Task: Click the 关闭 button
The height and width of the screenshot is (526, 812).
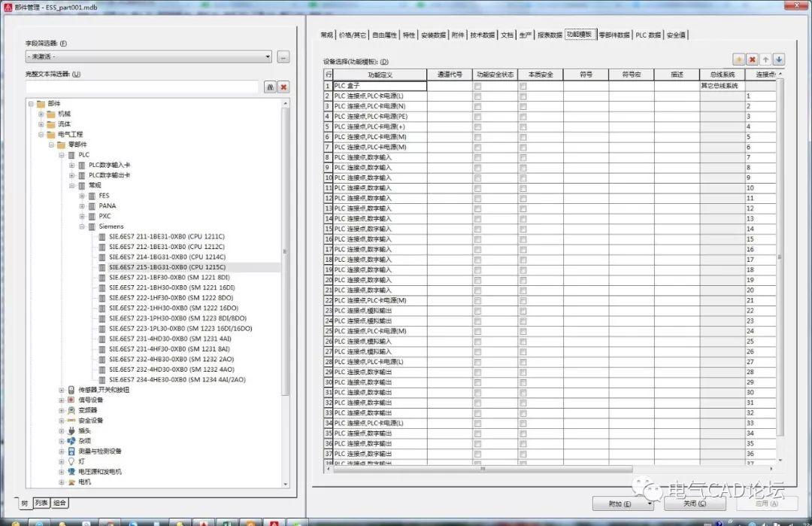Action: 695,503
